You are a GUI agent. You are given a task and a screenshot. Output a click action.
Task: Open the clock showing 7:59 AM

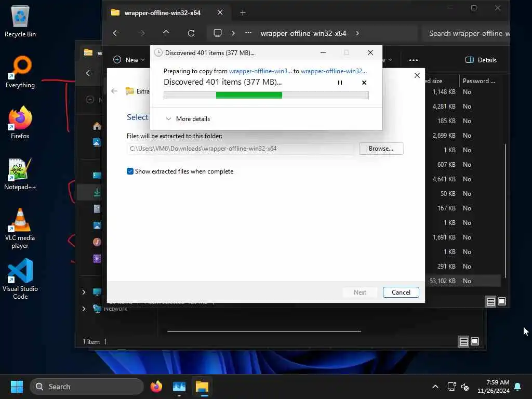(x=494, y=387)
